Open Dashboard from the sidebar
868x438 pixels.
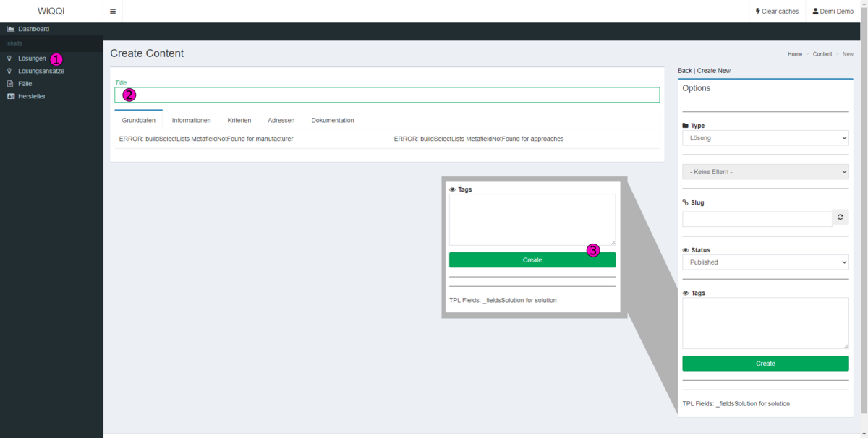coord(33,29)
